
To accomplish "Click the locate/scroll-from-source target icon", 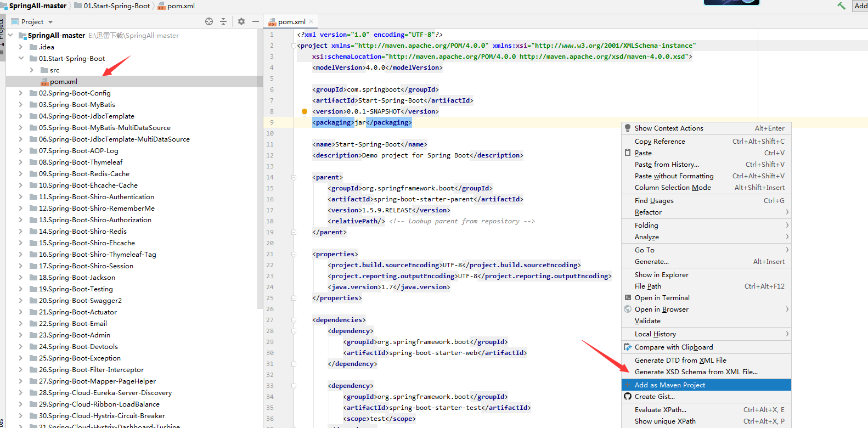I will (x=209, y=21).
